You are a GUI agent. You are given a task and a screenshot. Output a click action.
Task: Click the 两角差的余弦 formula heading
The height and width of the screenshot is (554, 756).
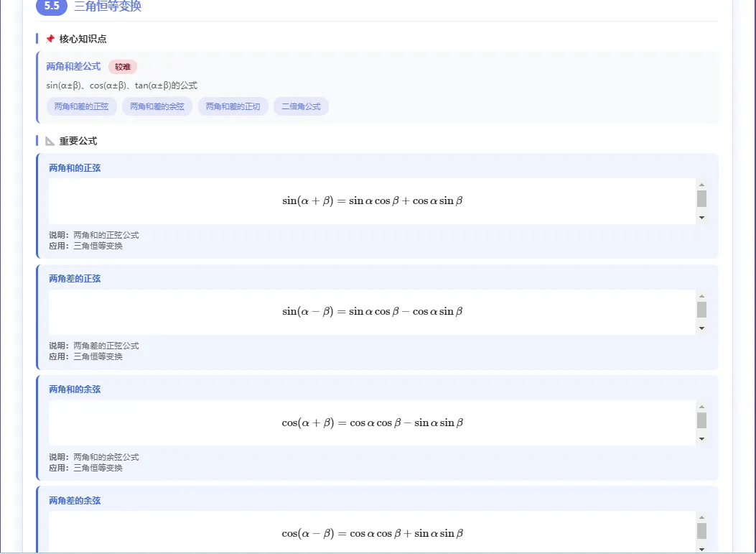click(x=75, y=500)
